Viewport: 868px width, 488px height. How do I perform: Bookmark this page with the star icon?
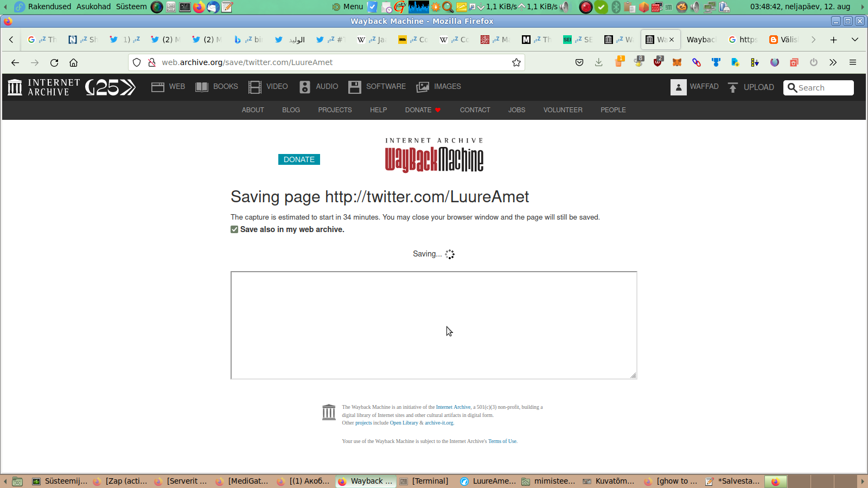(x=516, y=62)
